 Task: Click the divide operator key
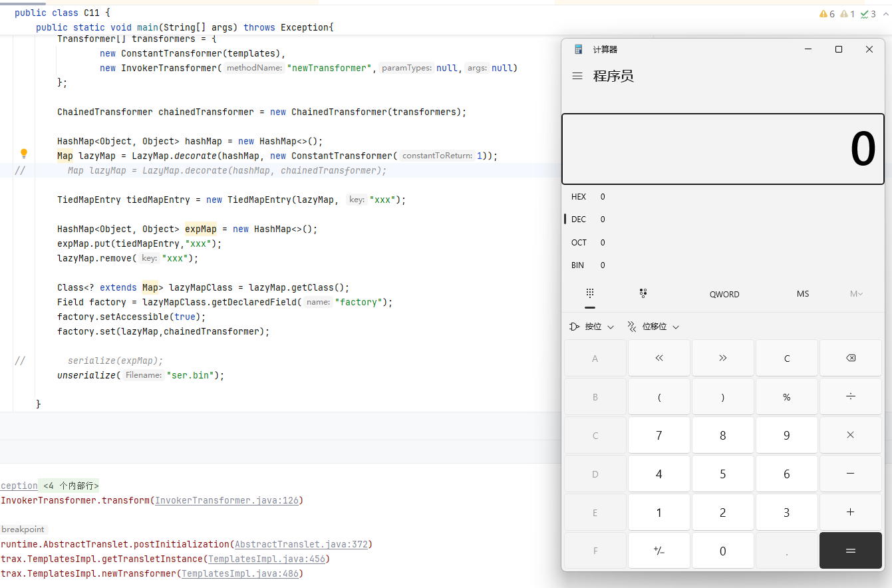(x=851, y=397)
